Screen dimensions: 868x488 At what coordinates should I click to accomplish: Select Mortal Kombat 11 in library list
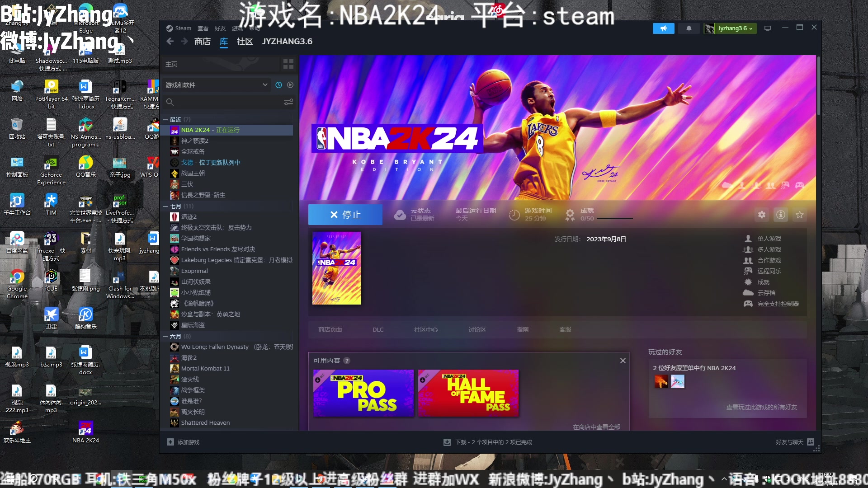[231, 369]
